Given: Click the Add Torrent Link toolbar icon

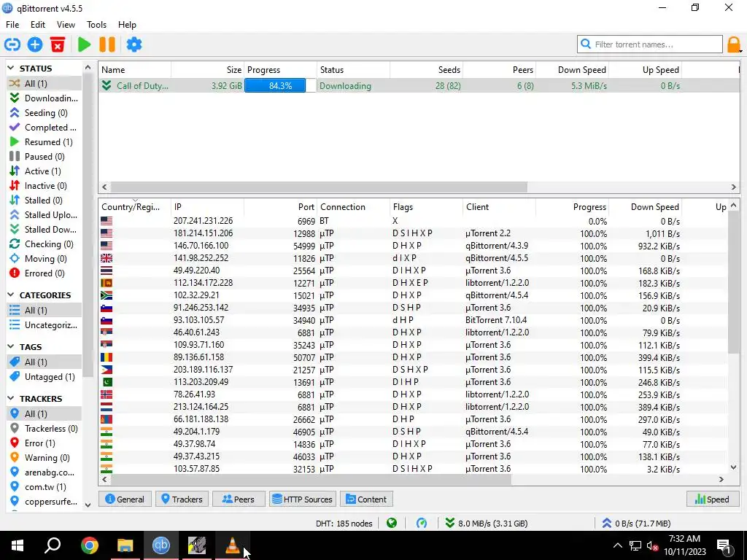Looking at the screenshot, I should pyautogui.click(x=12, y=44).
